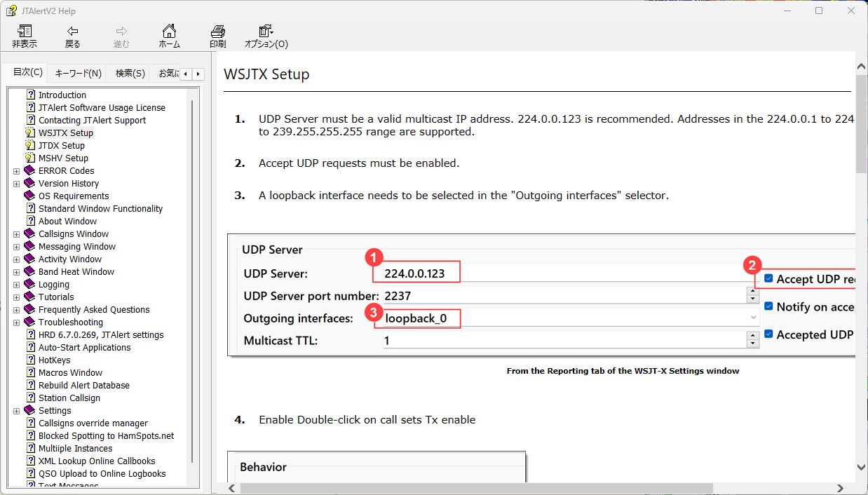This screenshot has width=868, height=495.
Task: Open the Introduction topic page icon
Action: pyautogui.click(x=31, y=95)
